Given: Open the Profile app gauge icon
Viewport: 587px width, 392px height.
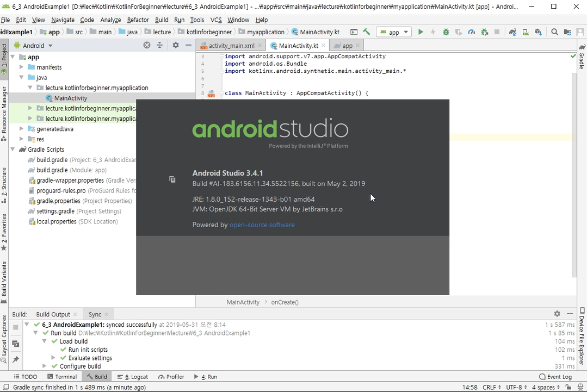Looking at the screenshot, I should [x=472, y=32].
